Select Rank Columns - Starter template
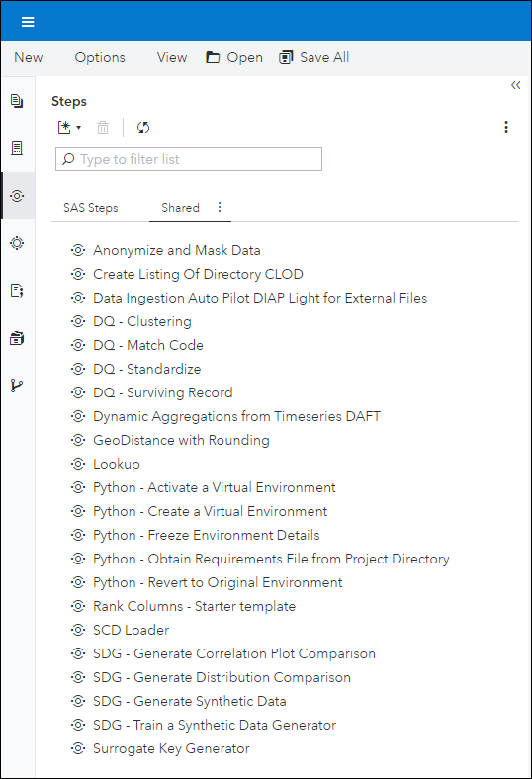 (194, 606)
